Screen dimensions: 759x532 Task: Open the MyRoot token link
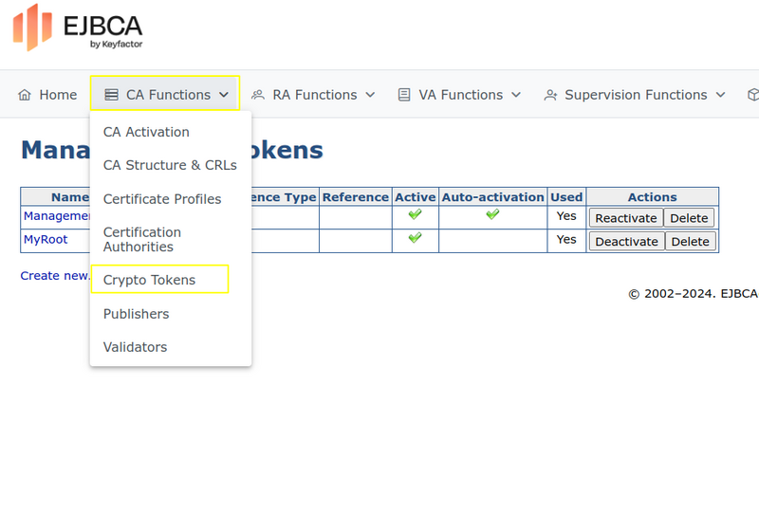click(x=46, y=239)
